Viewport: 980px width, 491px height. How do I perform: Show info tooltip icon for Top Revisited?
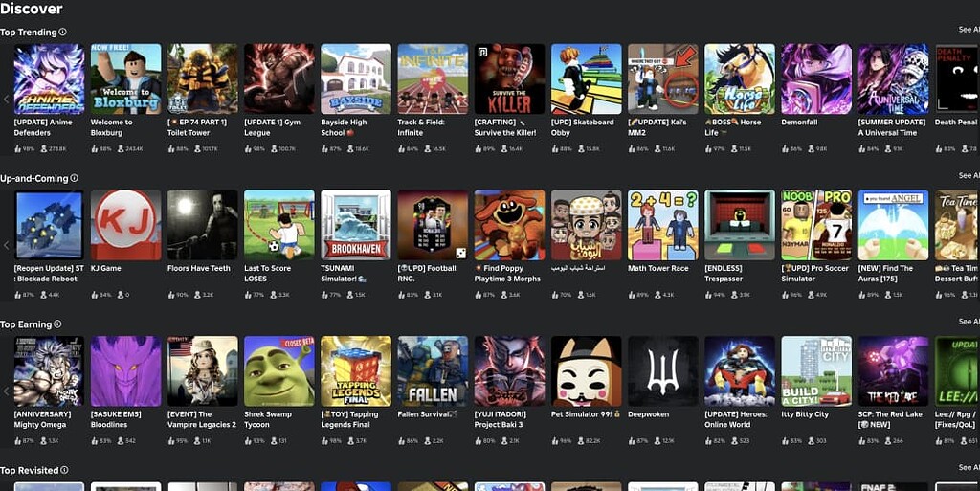64,470
